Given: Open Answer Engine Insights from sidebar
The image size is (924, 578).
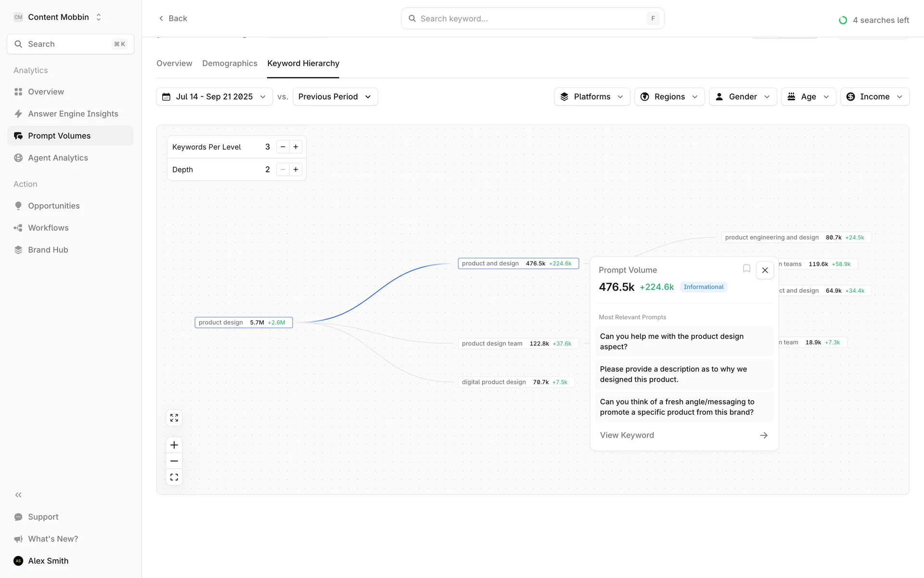Looking at the screenshot, I should [73, 114].
